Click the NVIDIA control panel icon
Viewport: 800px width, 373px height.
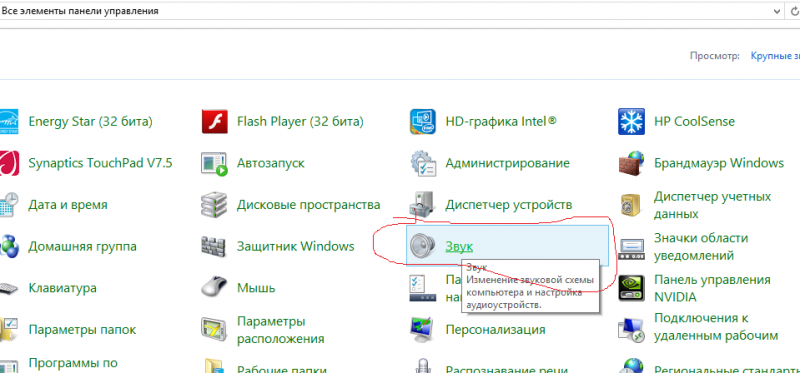[x=631, y=288]
